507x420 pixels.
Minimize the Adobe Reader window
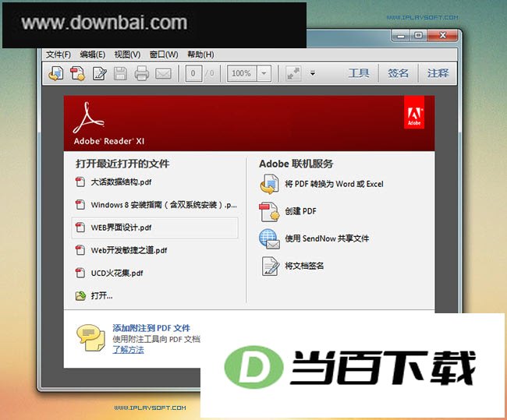(401, 35)
